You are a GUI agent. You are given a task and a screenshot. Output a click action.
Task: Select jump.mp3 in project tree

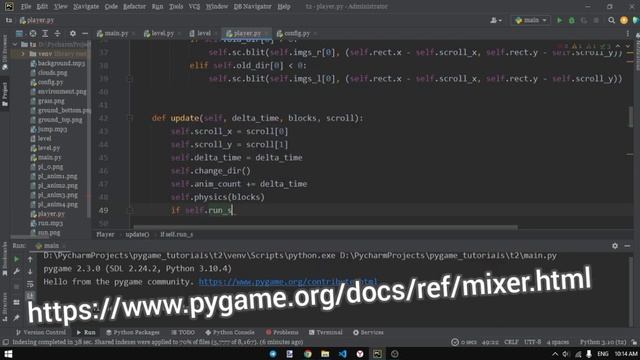point(52,129)
